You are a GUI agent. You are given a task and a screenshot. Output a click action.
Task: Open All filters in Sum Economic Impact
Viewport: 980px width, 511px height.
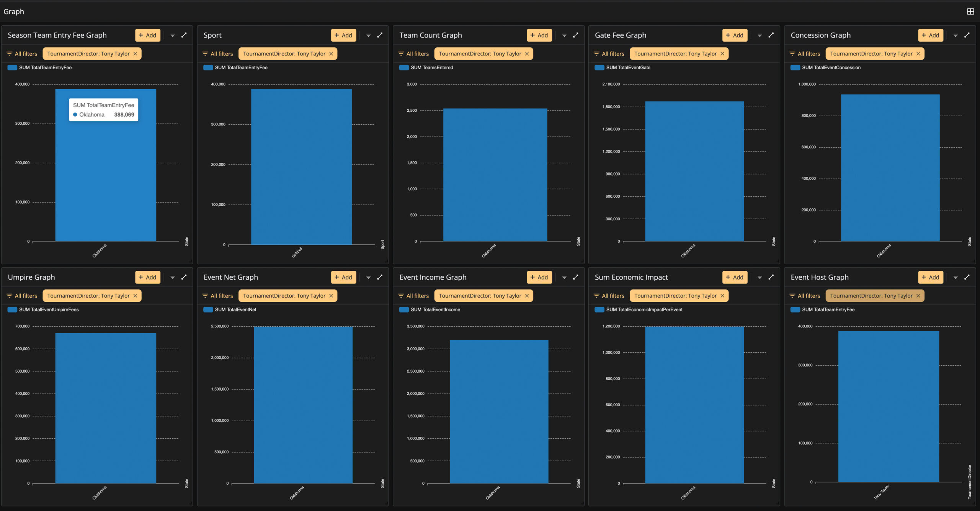(x=609, y=296)
